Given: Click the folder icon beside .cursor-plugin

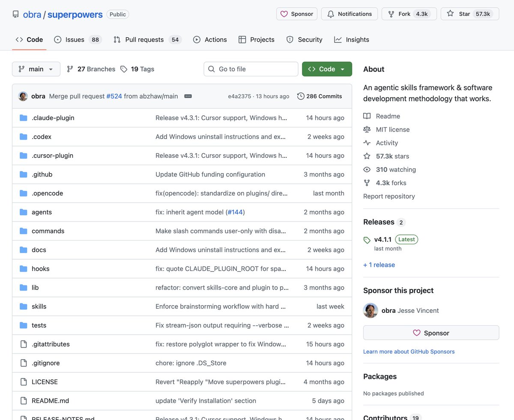Looking at the screenshot, I should tap(24, 156).
